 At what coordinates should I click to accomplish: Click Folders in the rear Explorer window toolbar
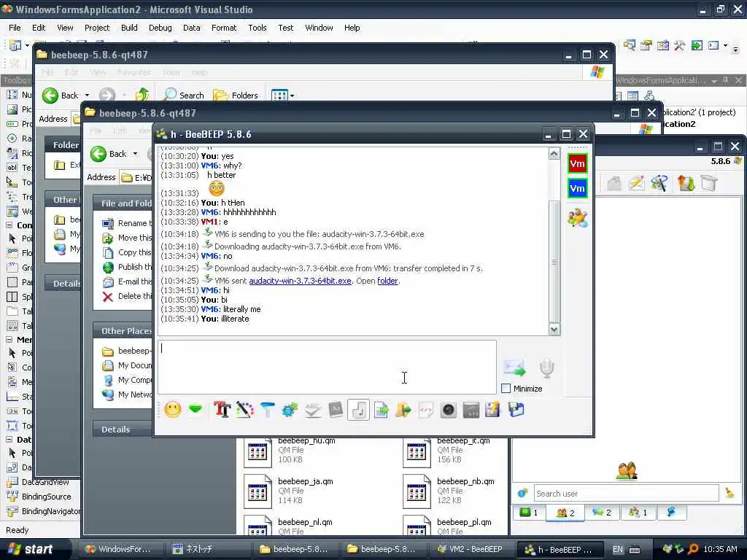pos(236,96)
